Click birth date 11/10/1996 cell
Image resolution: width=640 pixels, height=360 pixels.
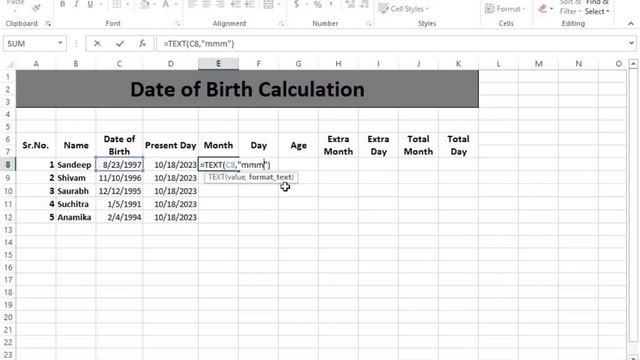(119, 178)
